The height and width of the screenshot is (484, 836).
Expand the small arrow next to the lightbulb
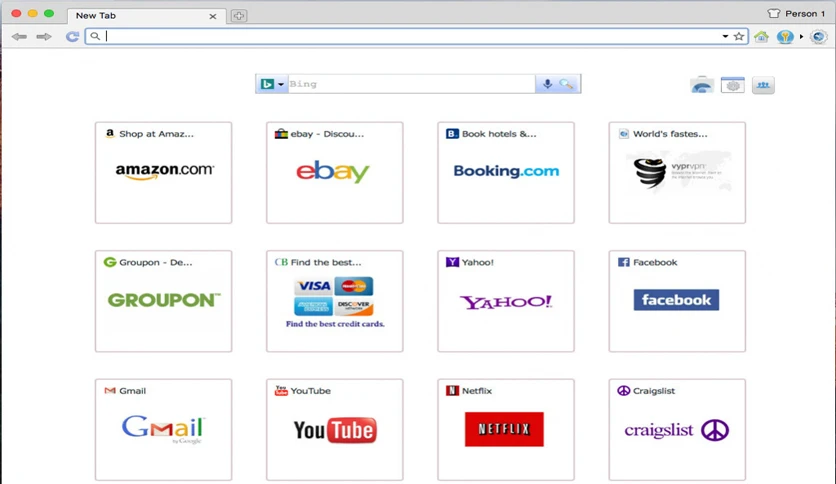801,36
